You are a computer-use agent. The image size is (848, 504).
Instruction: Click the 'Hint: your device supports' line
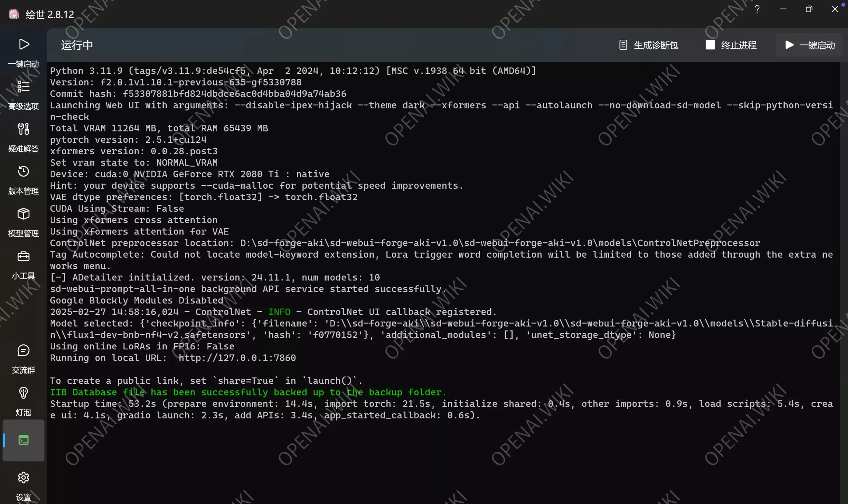pyautogui.click(x=256, y=185)
